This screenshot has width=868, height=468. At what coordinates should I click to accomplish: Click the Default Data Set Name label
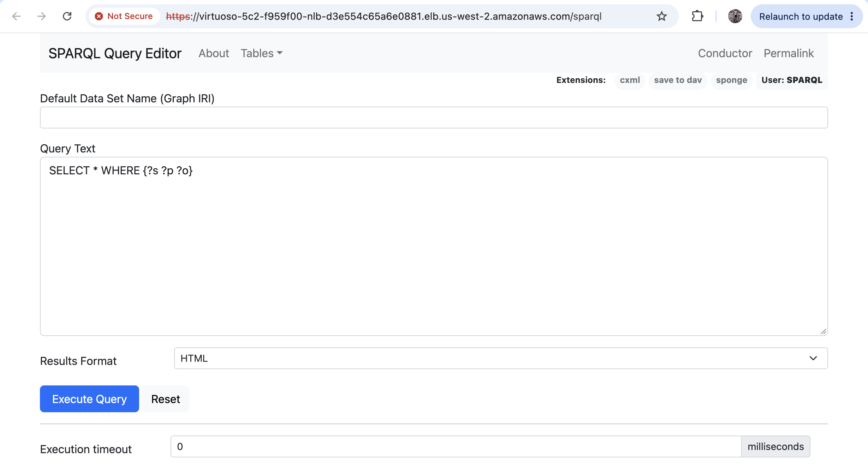127,98
